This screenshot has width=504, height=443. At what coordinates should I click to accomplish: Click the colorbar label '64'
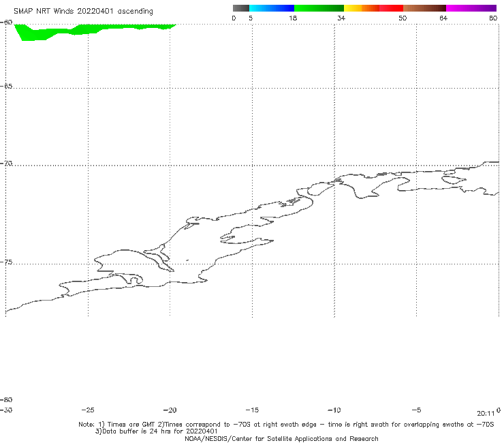443,18
